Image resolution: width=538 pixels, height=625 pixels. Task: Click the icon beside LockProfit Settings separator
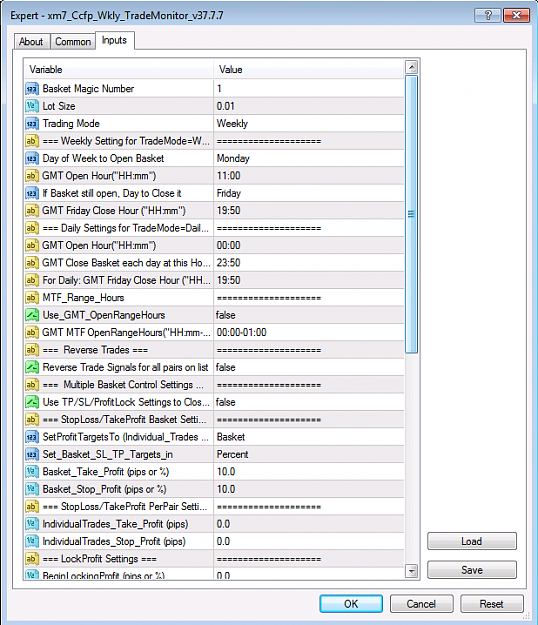click(32, 559)
